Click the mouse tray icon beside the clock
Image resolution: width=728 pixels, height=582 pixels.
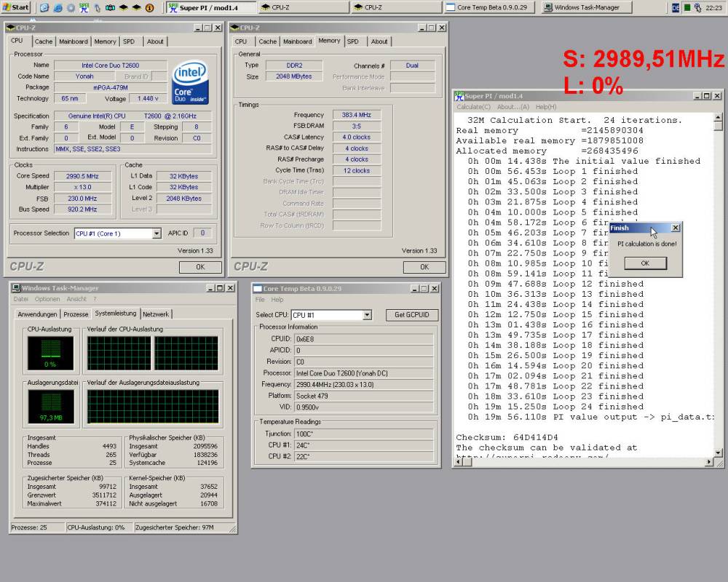(697, 7)
